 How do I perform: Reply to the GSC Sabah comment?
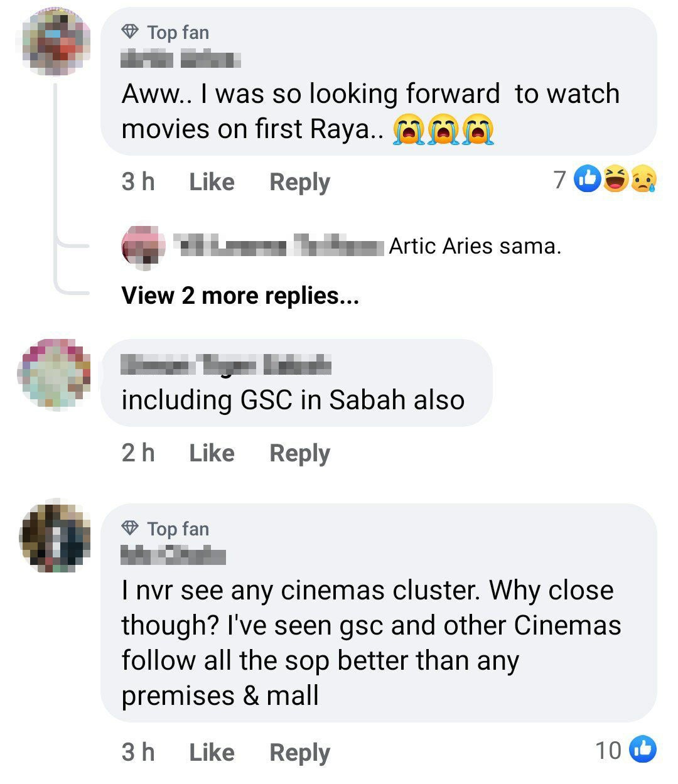(299, 452)
